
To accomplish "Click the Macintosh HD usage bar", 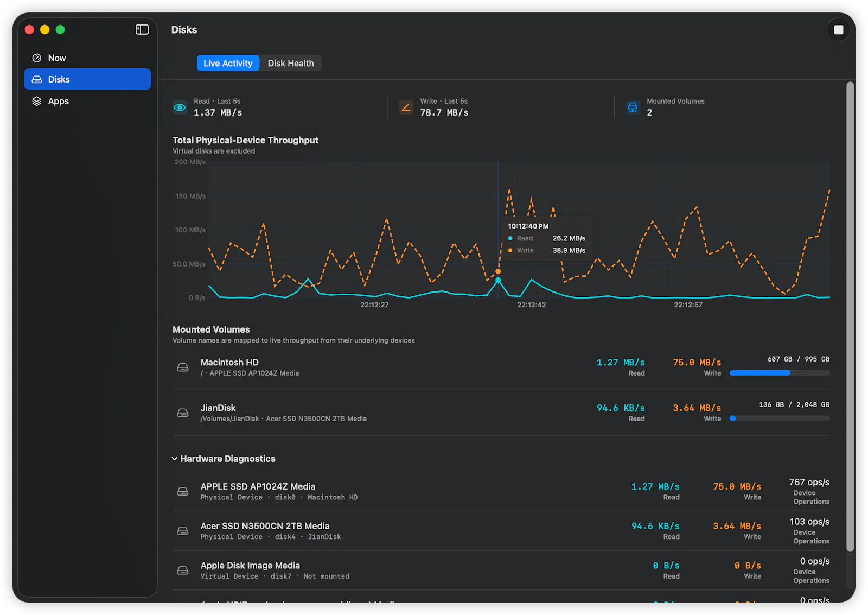I will pos(780,373).
